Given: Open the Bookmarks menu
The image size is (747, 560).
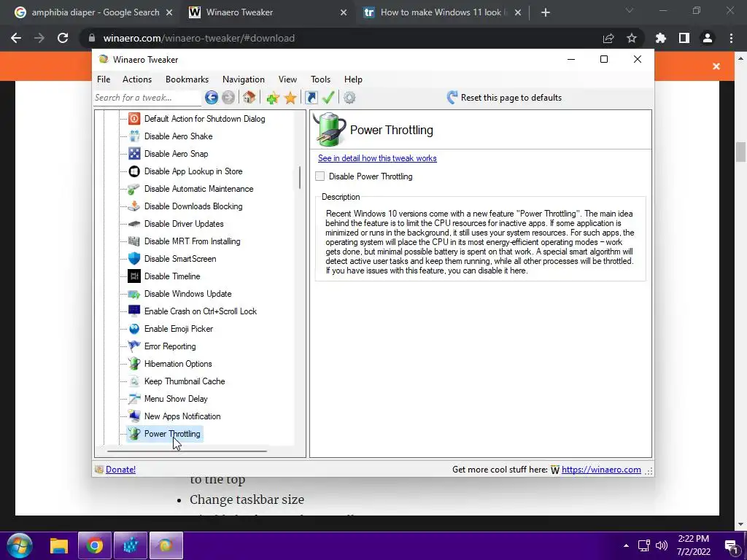Looking at the screenshot, I should (187, 79).
